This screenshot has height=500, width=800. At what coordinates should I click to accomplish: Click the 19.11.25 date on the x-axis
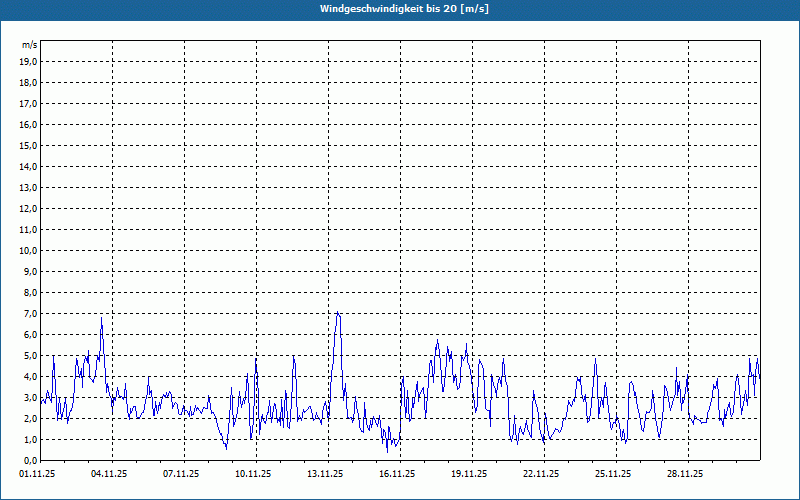coord(472,474)
